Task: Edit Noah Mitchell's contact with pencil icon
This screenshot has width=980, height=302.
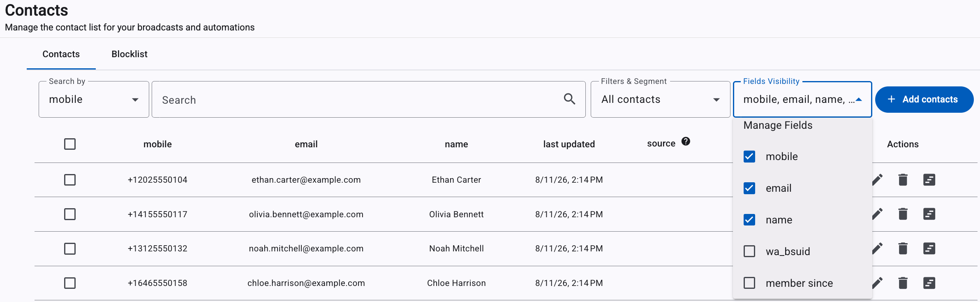Action: coord(877,249)
